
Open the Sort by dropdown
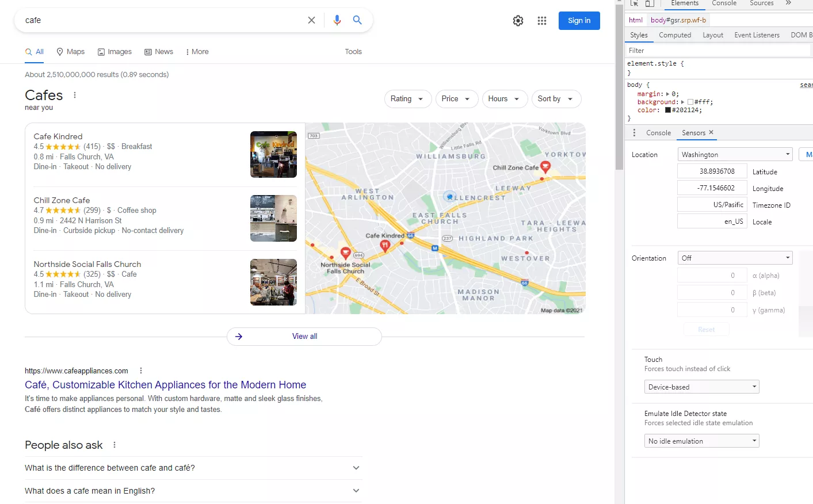(x=556, y=99)
